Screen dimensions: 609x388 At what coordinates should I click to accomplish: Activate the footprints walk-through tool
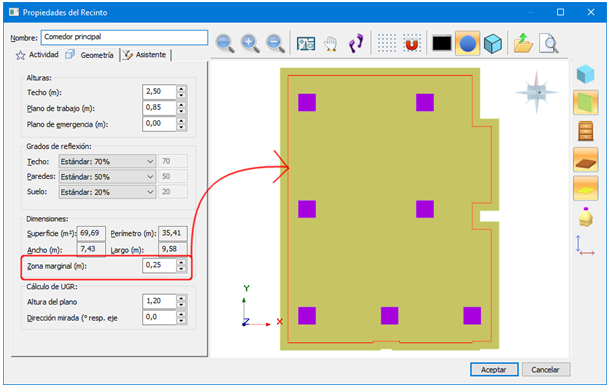(356, 43)
